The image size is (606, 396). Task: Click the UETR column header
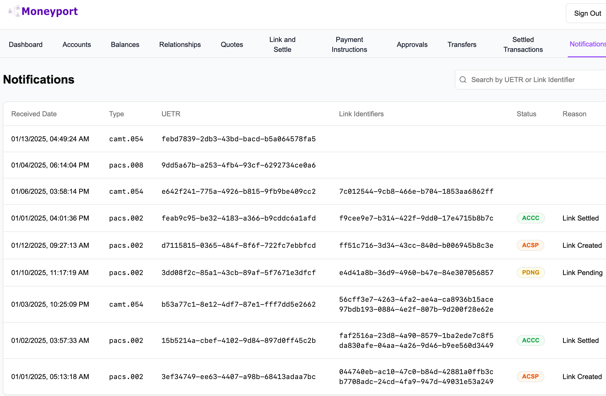click(171, 114)
